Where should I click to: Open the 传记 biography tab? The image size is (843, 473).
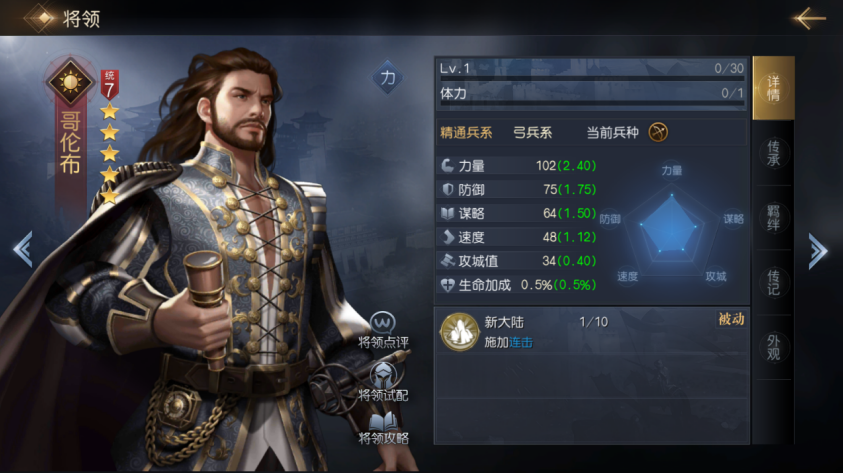tap(773, 282)
